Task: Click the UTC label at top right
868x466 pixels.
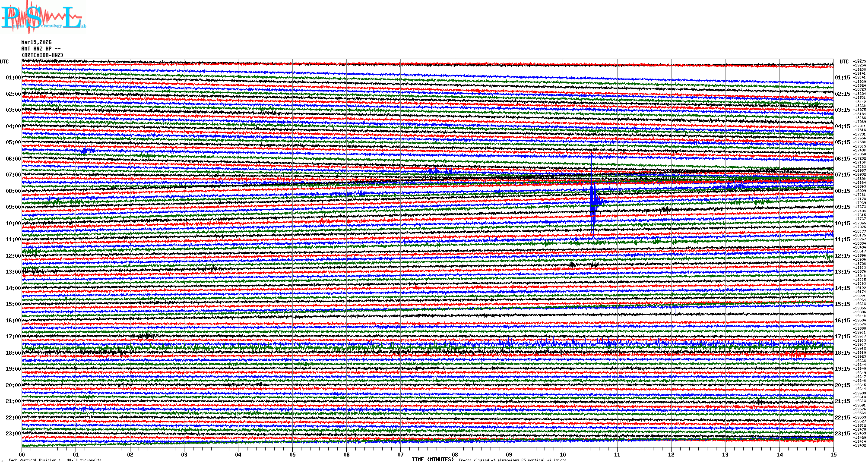Action: [x=844, y=62]
